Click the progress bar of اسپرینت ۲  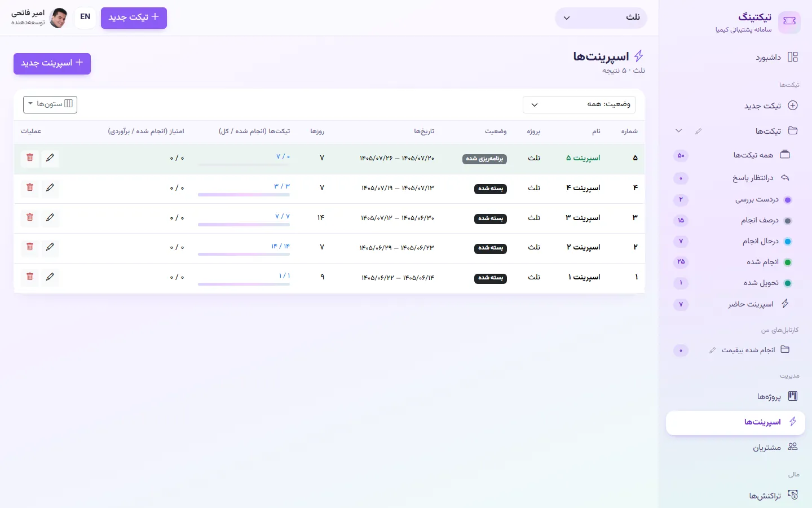click(244, 254)
